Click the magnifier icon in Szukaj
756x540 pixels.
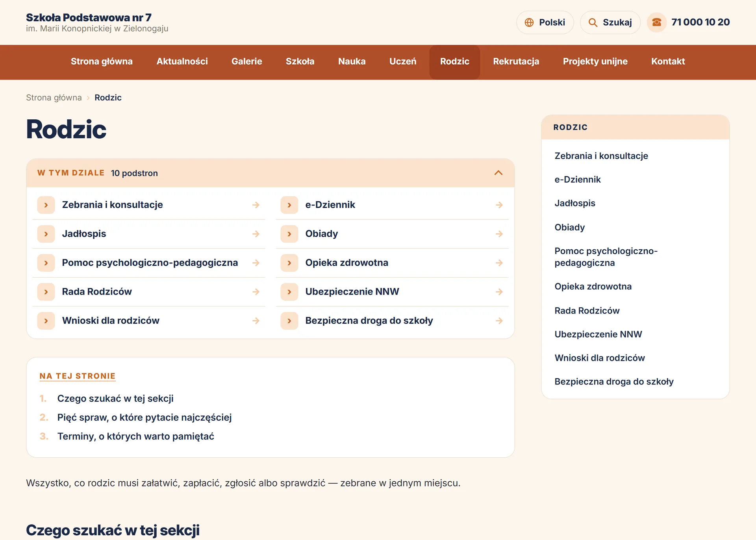pos(593,22)
